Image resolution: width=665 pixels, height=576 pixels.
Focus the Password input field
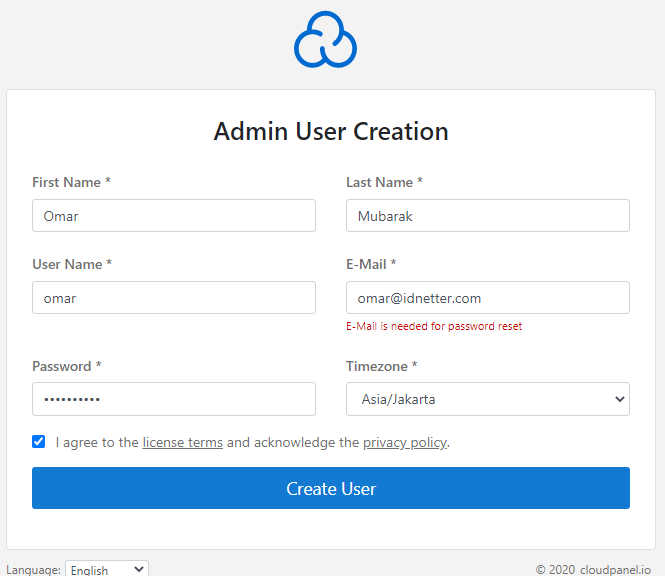pyautogui.click(x=174, y=399)
